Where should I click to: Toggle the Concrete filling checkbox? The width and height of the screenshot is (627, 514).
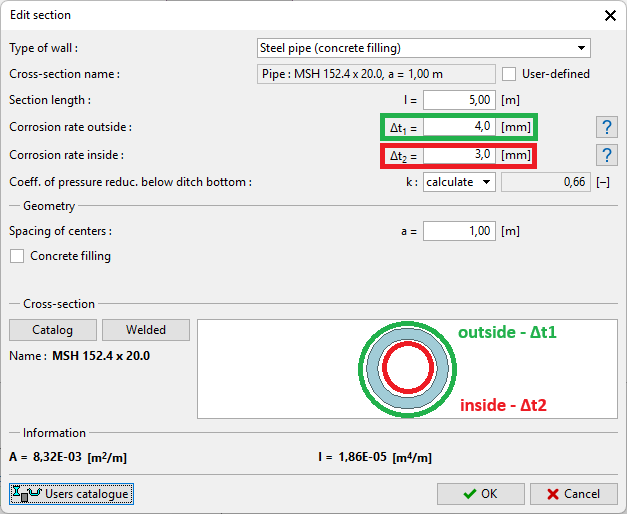(17, 256)
